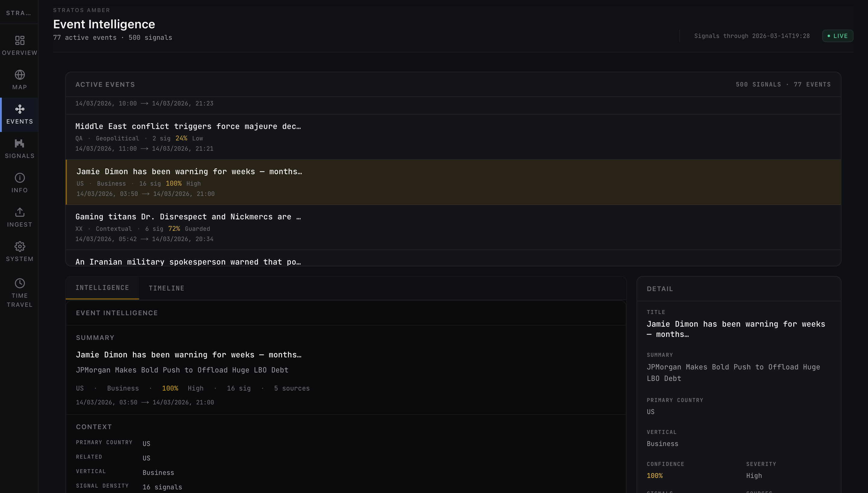
Task: Open the Signals icon in the sidebar
Action: click(20, 143)
